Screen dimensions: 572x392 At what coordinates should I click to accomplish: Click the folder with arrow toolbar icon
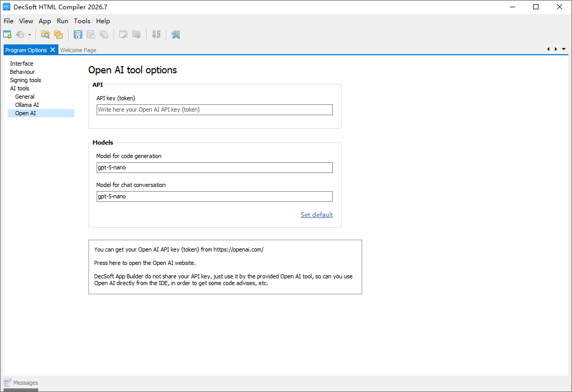point(136,35)
